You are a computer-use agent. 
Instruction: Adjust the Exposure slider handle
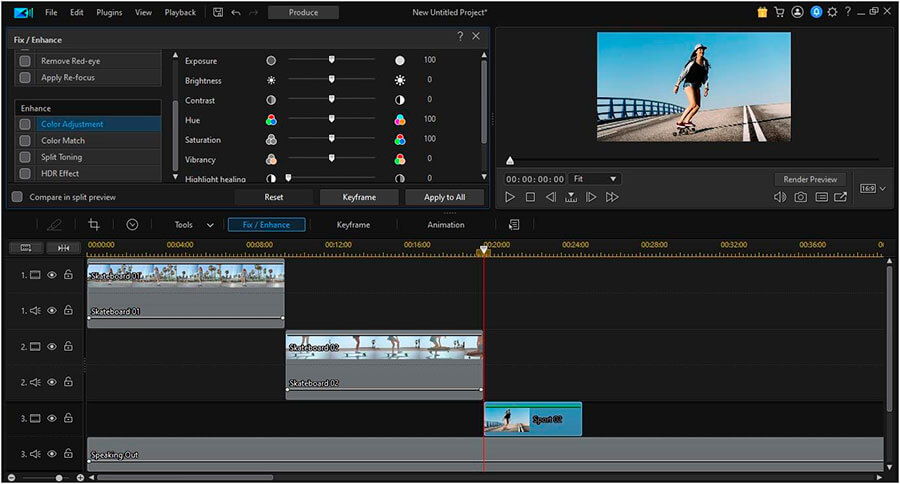pyautogui.click(x=331, y=60)
